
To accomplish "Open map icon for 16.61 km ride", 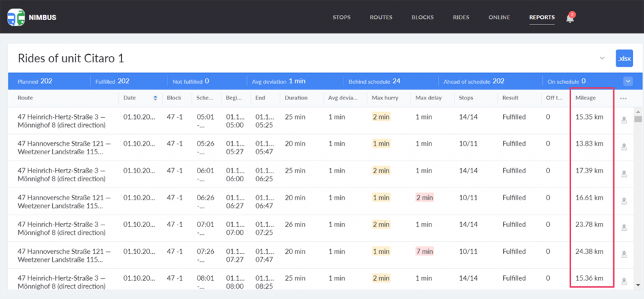I will 624,201.
